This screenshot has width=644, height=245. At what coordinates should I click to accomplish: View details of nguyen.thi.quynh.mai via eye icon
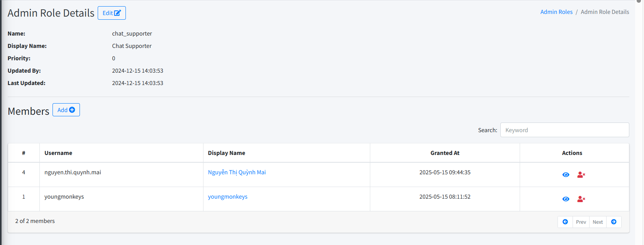[x=566, y=175]
